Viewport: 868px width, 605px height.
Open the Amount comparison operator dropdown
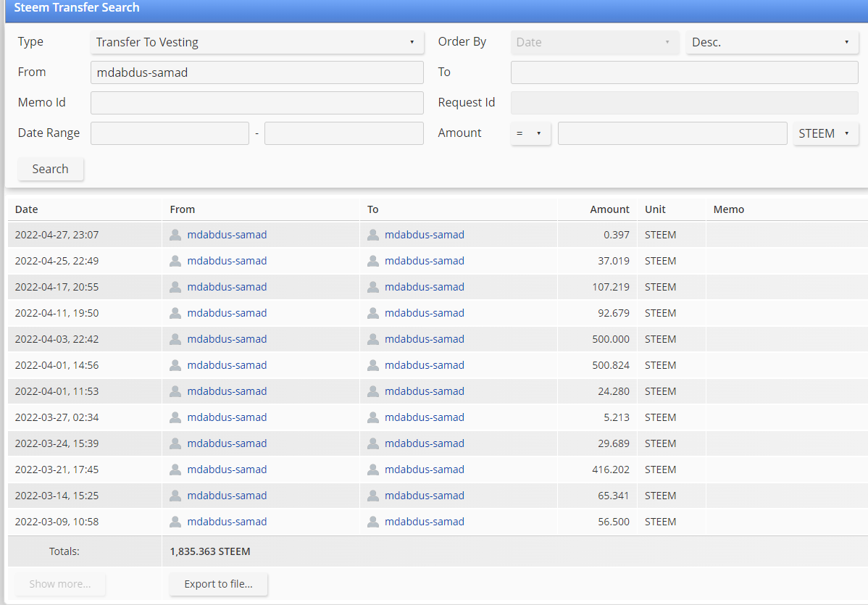(x=530, y=133)
